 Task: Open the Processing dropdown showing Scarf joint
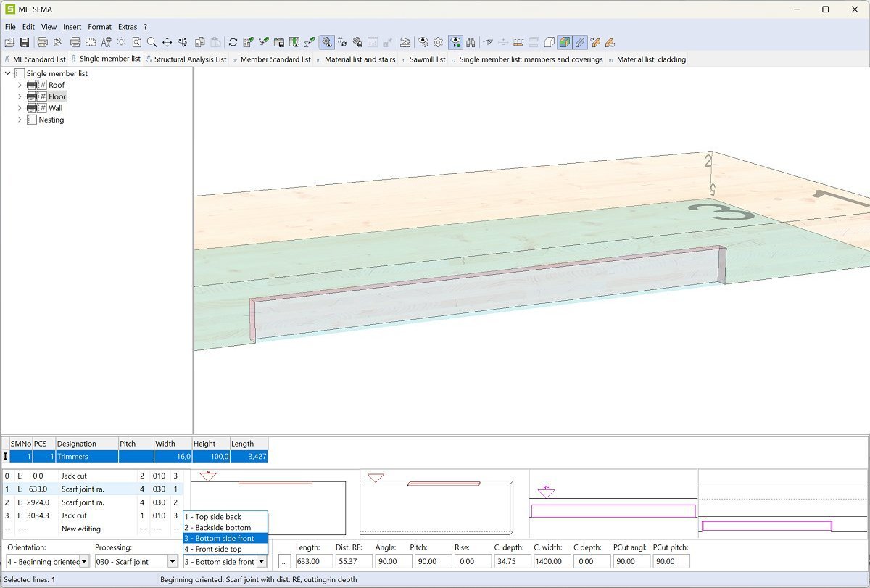[173, 561]
